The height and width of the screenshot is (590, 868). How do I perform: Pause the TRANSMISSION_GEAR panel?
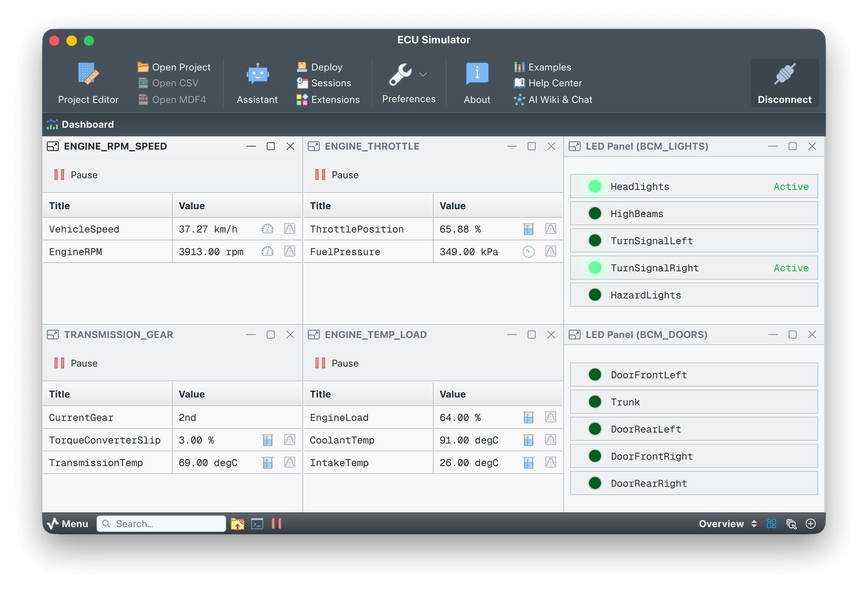tap(76, 363)
